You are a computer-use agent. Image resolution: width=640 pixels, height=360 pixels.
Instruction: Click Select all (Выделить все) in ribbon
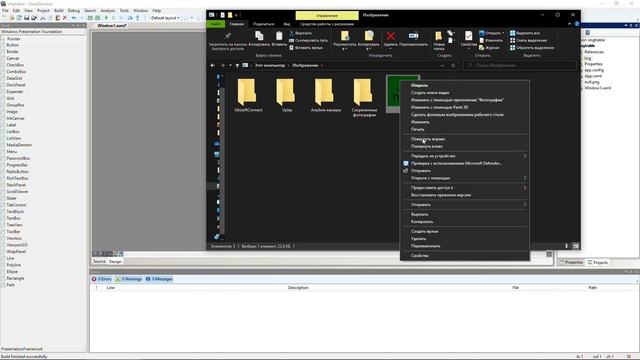click(525, 33)
